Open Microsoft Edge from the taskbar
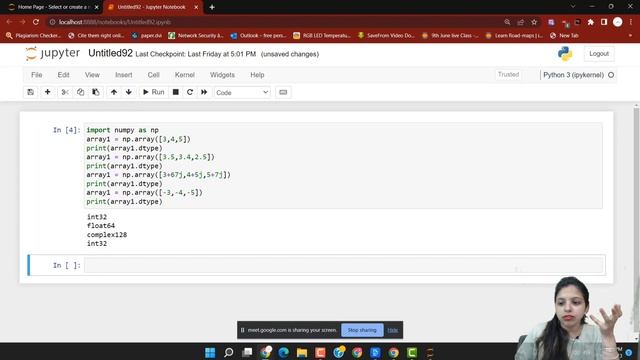 pos(283,352)
